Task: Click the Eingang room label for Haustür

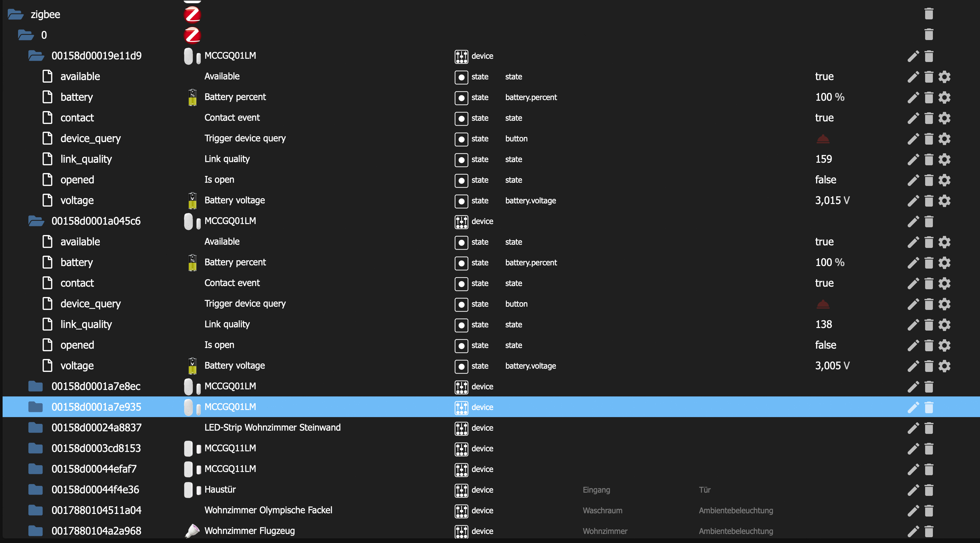Action: [x=596, y=490]
